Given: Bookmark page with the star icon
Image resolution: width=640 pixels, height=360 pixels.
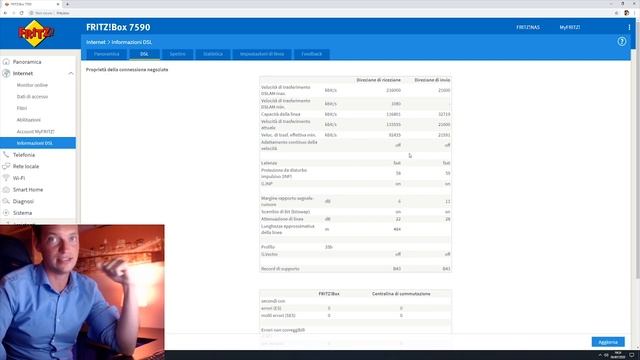Looking at the screenshot, I should click(x=616, y=13).
